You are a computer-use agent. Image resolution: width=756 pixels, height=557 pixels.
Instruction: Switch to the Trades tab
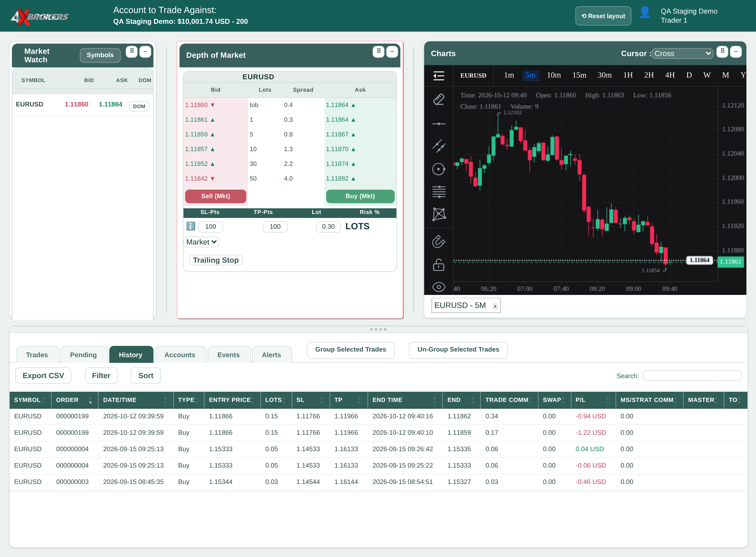coord(37,355)
